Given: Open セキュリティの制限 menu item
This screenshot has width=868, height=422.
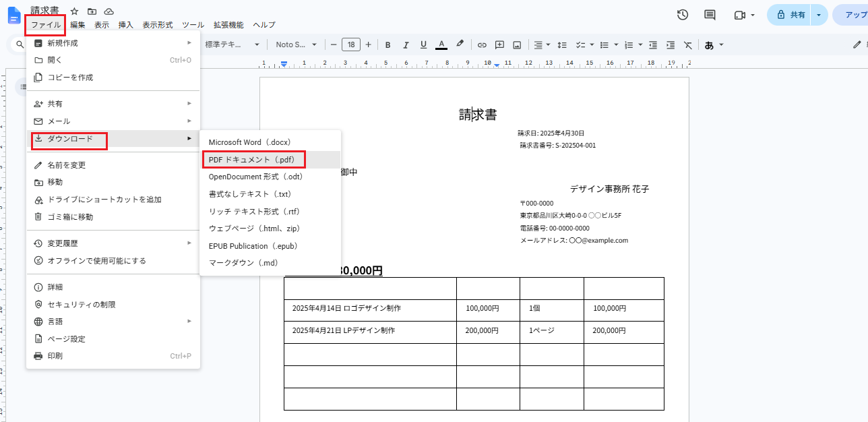Looking at the screenshot, I should point(113,305).
